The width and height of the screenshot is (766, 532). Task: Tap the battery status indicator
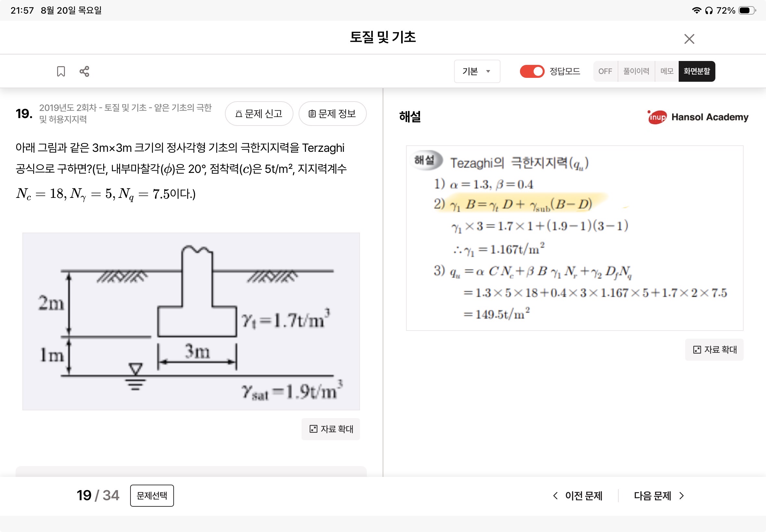point(747,10)
